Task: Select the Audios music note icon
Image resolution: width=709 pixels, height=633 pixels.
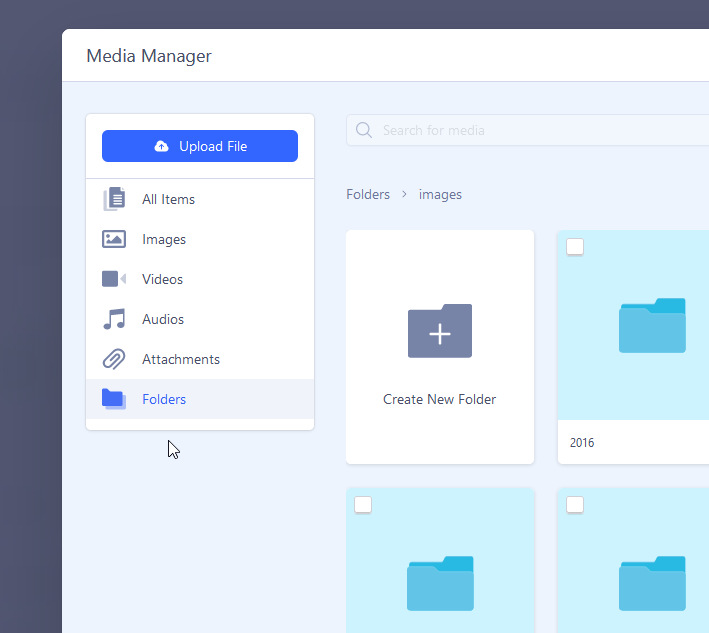Action: (x=114, y=319)
